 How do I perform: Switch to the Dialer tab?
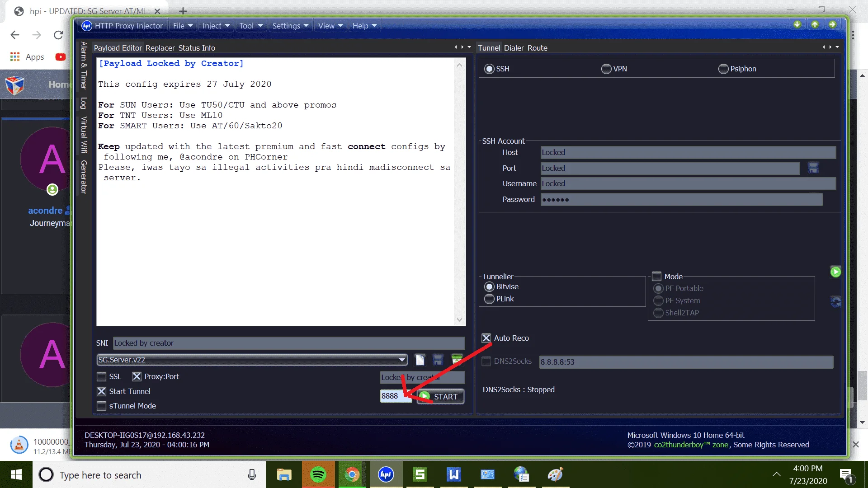click(x=514, y=48)
